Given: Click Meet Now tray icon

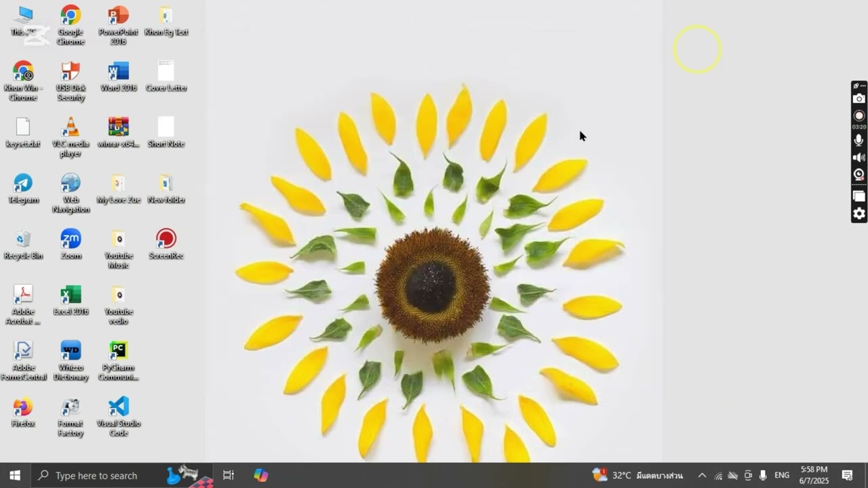Looking at the screenshot, I should [x=748, y=476].
